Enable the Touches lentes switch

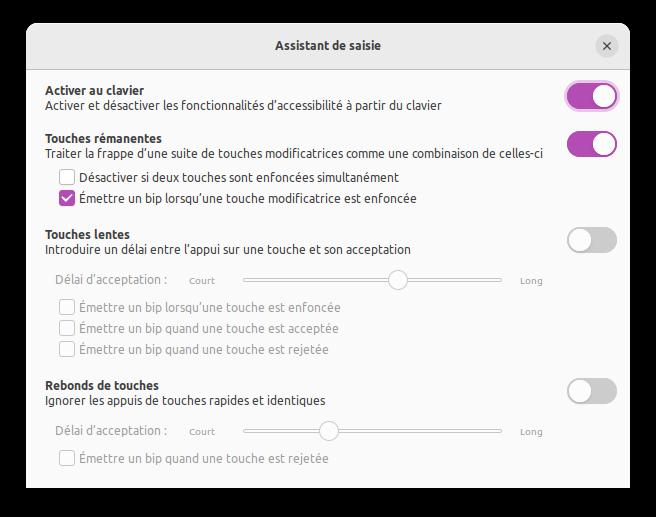591,240
